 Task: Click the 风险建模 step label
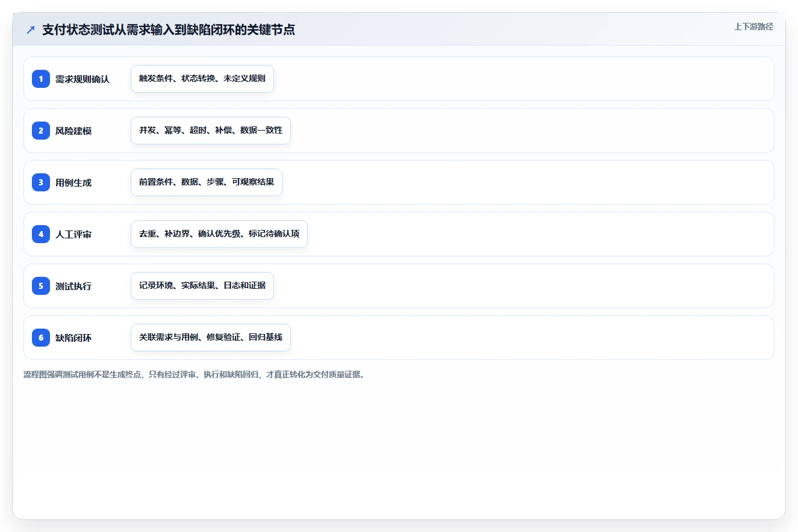[73, 131]
